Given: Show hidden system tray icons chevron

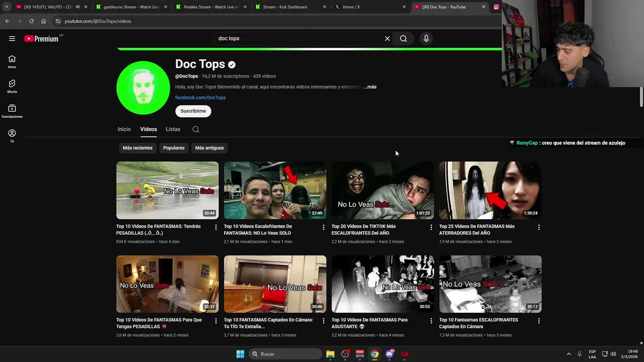Looking at the screenshot, I should 569,354.
